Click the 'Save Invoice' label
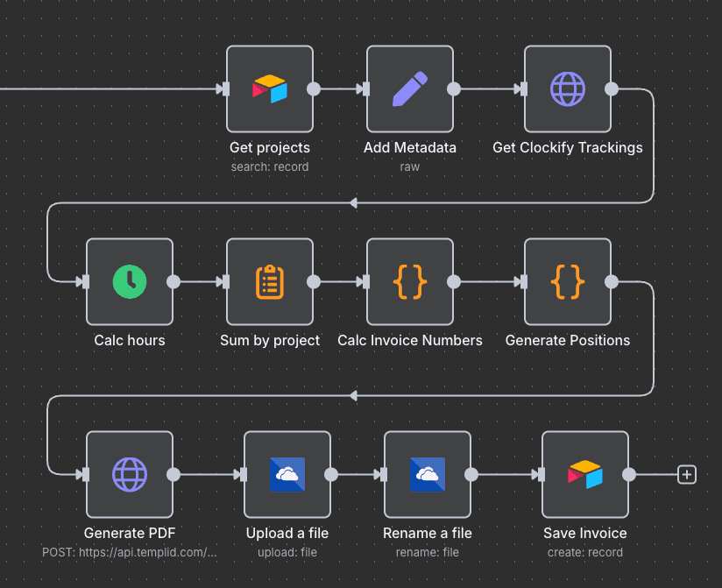The width and height of the screenshot is (722, 588). [585, 533]
